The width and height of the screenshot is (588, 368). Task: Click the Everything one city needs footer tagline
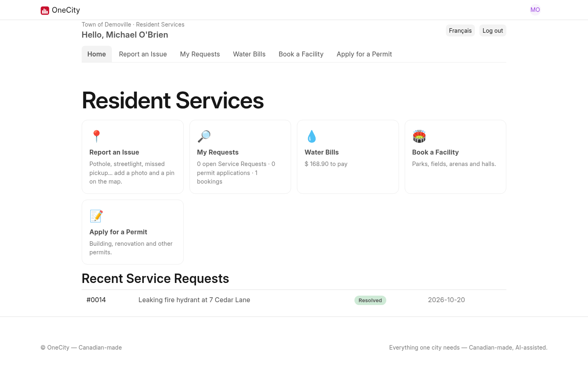(468, 348)
